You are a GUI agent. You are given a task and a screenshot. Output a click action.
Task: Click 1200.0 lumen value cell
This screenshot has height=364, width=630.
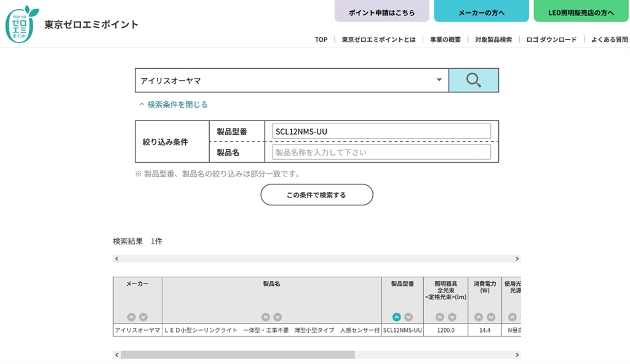tap(445, 330)
